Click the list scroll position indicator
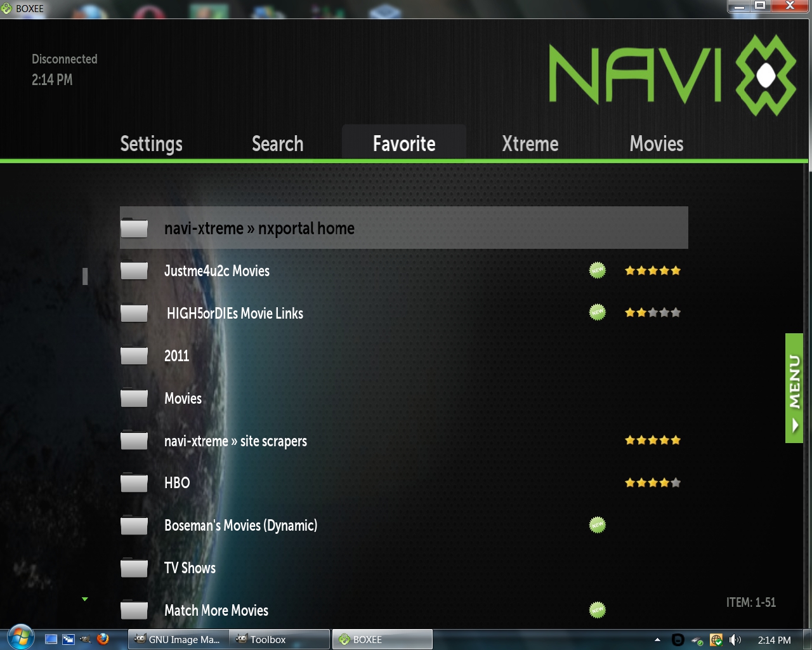812x650 pixels. point(85,276)
